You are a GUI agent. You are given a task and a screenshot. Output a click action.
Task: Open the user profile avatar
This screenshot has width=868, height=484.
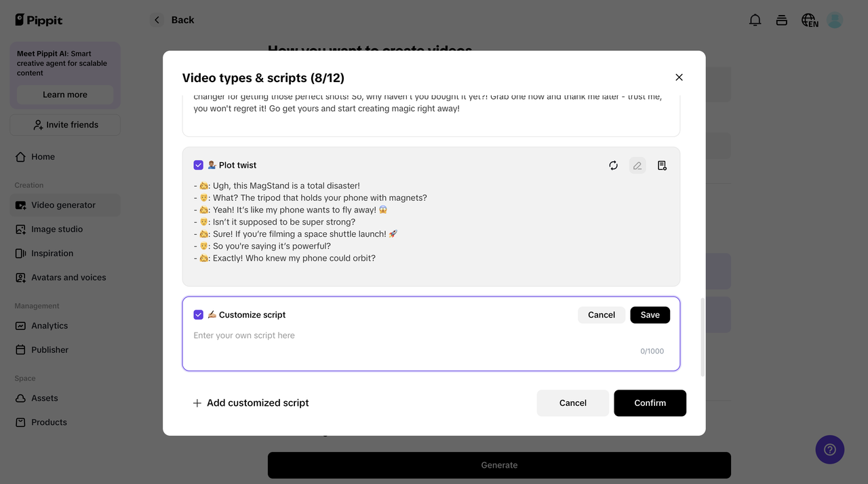(834, 20)
